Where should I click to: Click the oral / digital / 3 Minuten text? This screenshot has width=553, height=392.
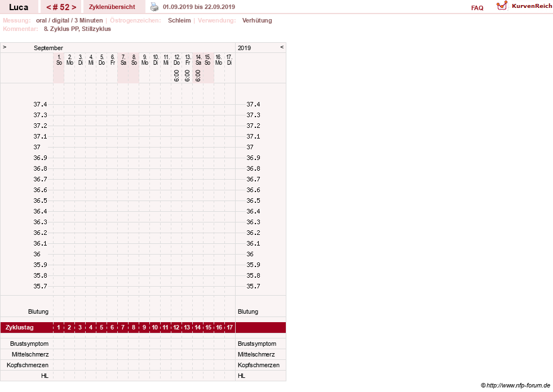pyautogui.click(x=69, y=20)
